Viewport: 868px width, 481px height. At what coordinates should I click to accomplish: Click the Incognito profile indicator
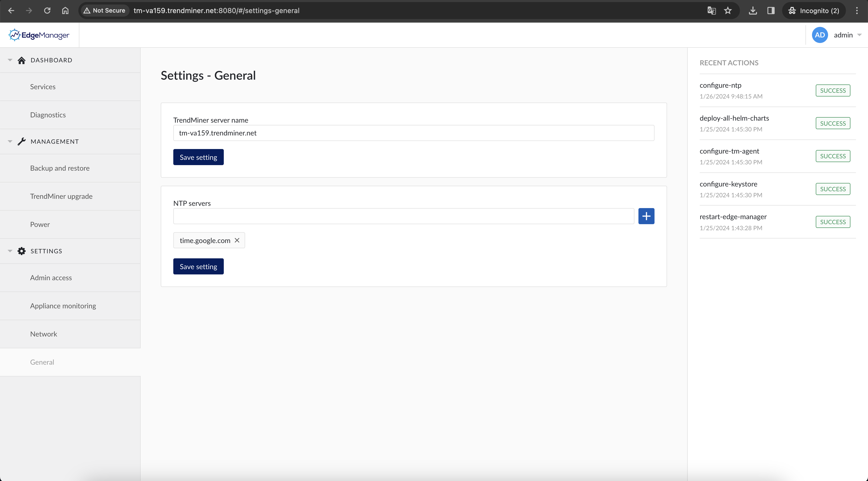point(814,11)
